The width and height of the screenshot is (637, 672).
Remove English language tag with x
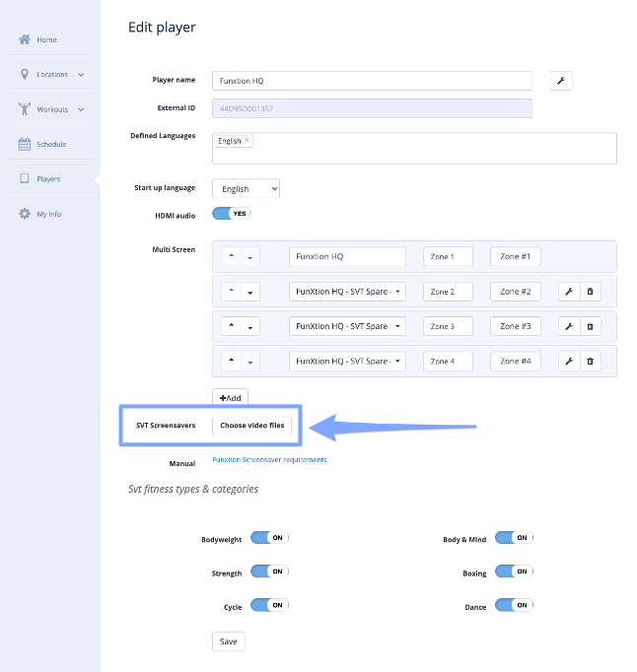pyautogui.click(x=248, y=141)
